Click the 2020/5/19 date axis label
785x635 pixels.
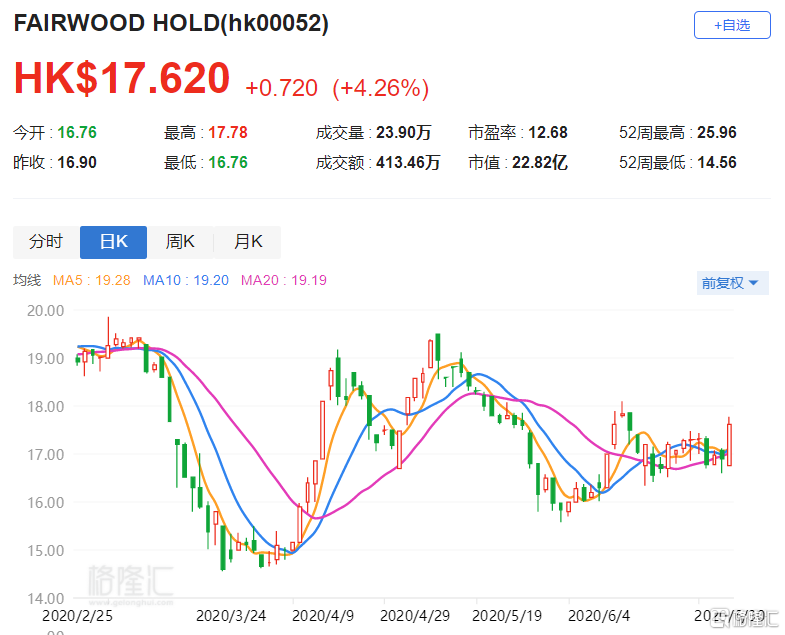(x=507, y=615)
